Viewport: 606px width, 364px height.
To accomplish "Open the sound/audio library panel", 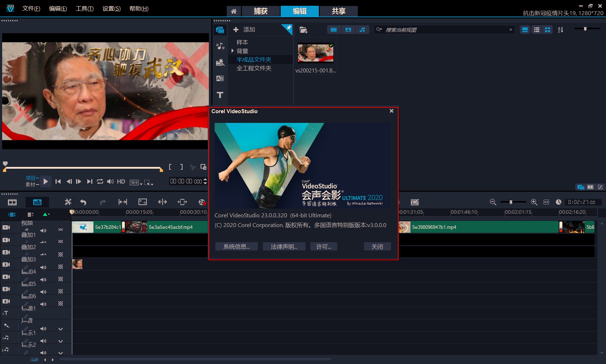I will pos(220,46).
